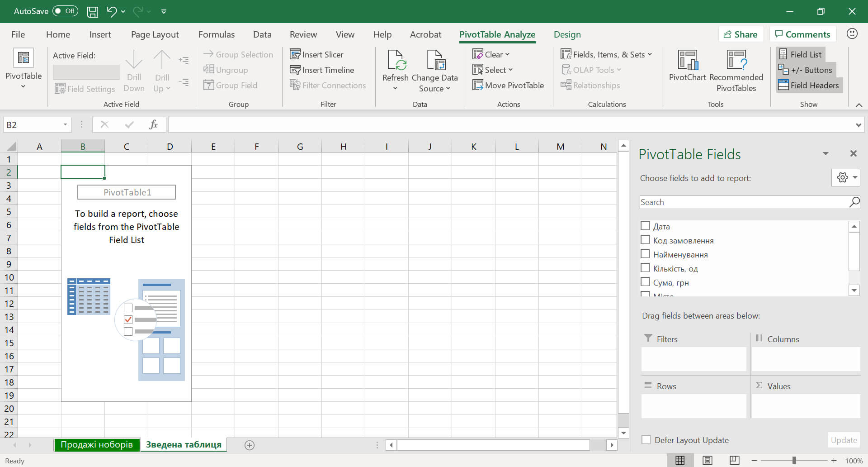Open Recommended PivotTables
Viewport: 868px width, 467px height.
736,70
